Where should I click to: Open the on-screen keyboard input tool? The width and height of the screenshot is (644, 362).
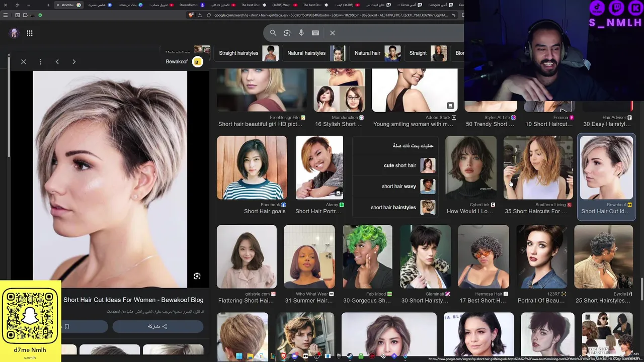click(315, 33)
